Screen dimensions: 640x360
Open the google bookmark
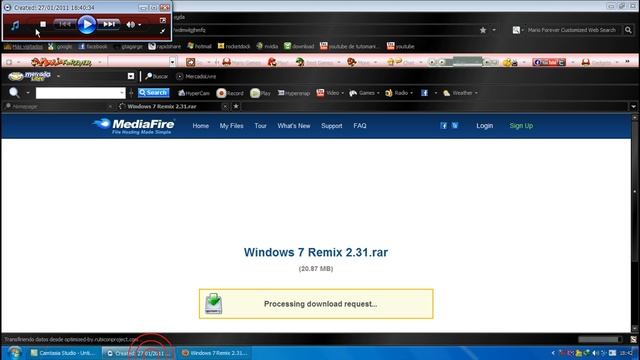[60, 47]
